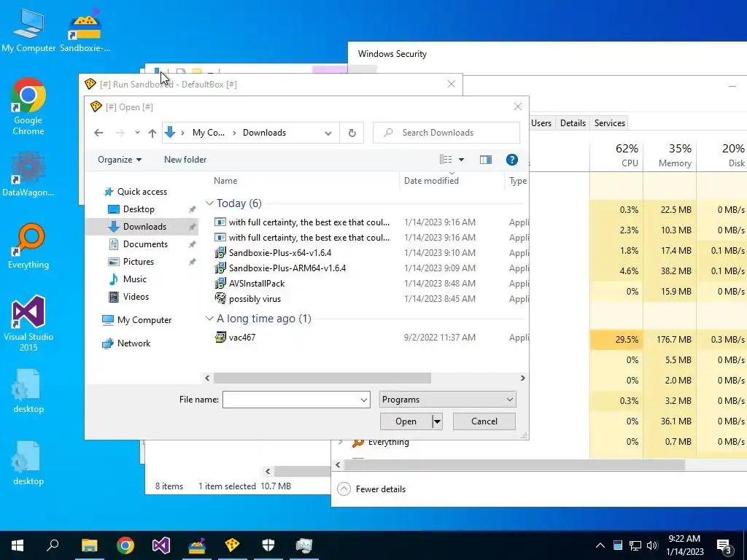This screenshot has height=560, width=747.
Task: Open the Open button split arrow
Action: click(438, 421)
